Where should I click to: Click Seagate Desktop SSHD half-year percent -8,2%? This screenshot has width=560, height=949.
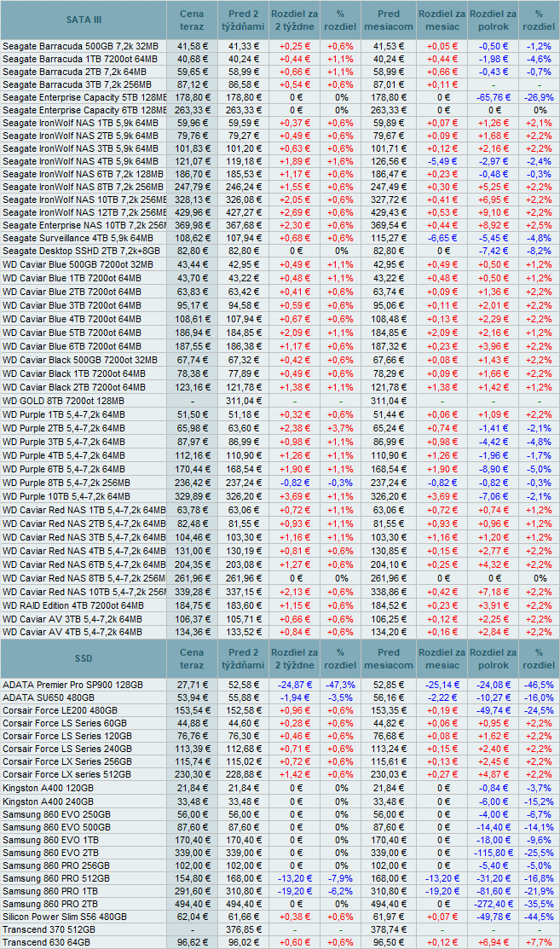tap(539, 251)
